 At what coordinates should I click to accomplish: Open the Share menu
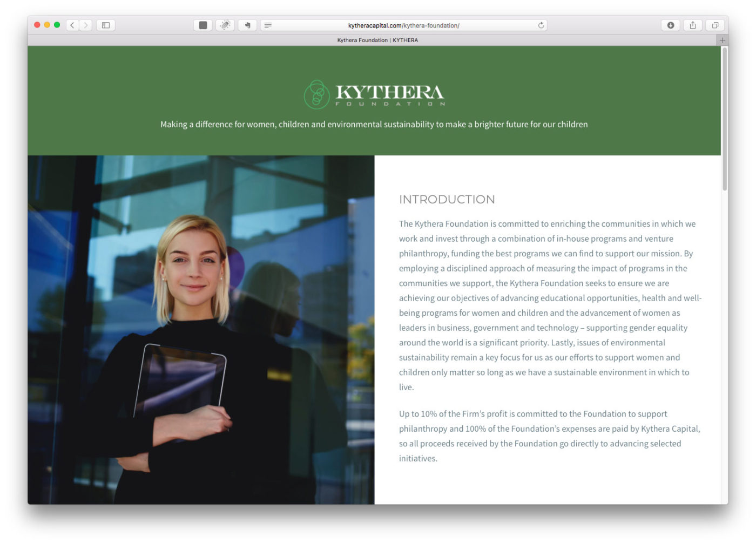coord(693,25)
